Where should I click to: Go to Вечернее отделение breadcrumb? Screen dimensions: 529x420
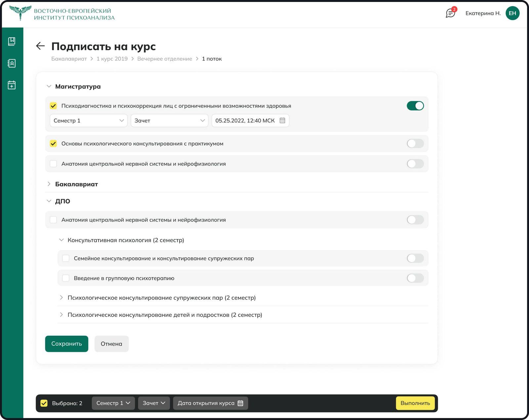(x=164, y=59)
